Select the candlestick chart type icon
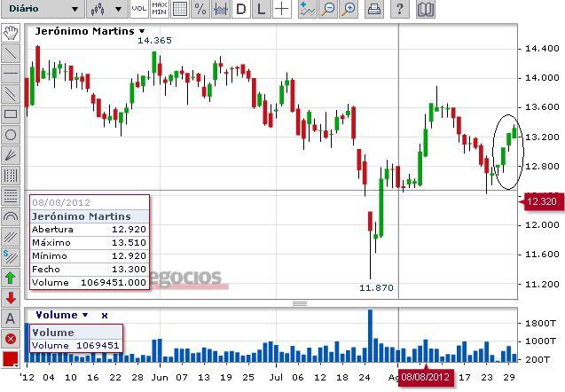565x392 pixels. [x=98, y=9]
